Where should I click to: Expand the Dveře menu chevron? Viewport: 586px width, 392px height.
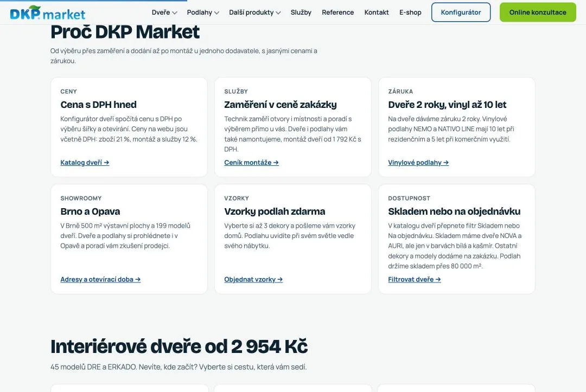(175, 12)
